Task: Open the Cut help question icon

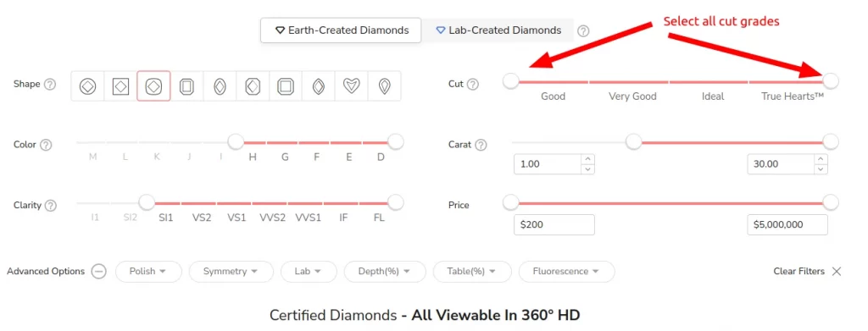Action: tap(472, 85)
